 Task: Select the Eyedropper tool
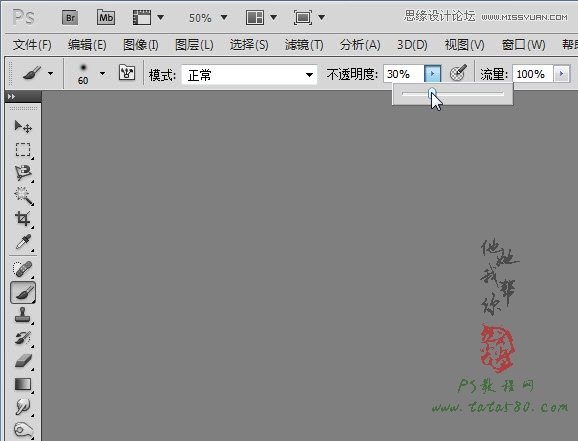tap(23, 242)
